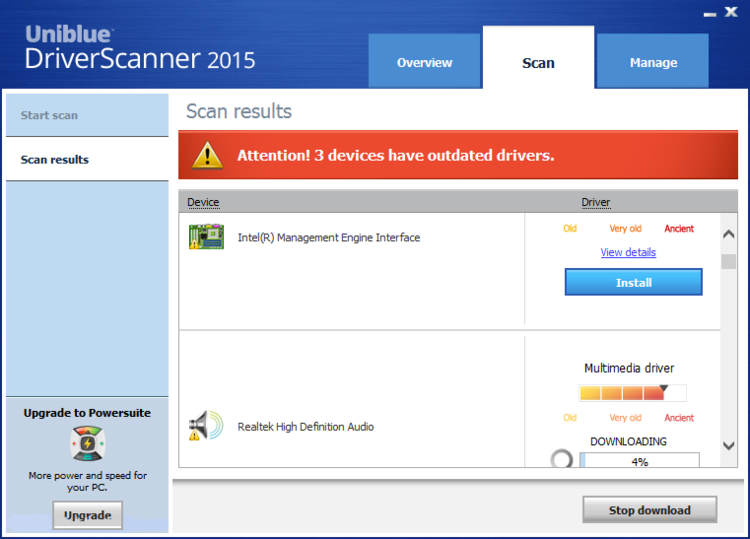
Task: Click the Uniblue DriverScanner 2015 logo
Action: tap(140, 47)
